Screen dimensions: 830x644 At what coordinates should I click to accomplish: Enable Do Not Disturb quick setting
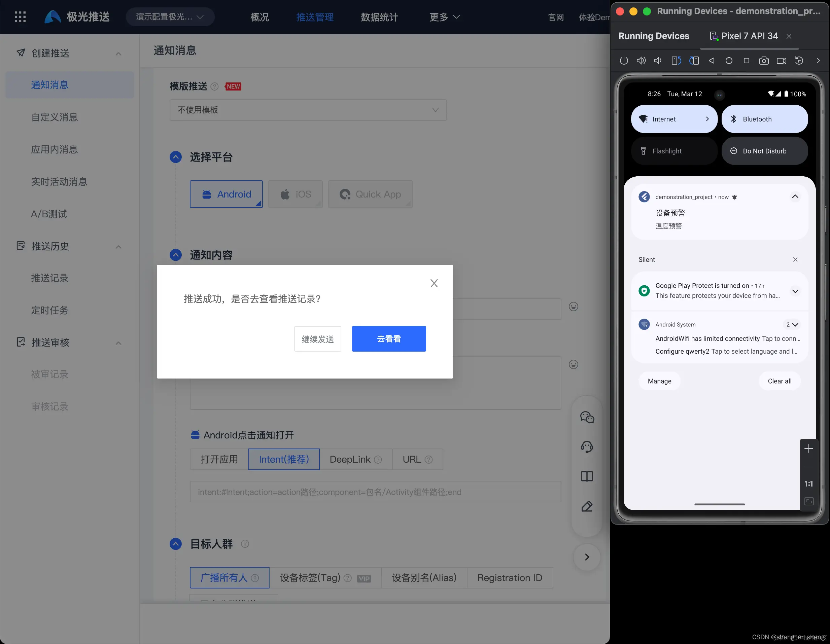pos(764,151)
